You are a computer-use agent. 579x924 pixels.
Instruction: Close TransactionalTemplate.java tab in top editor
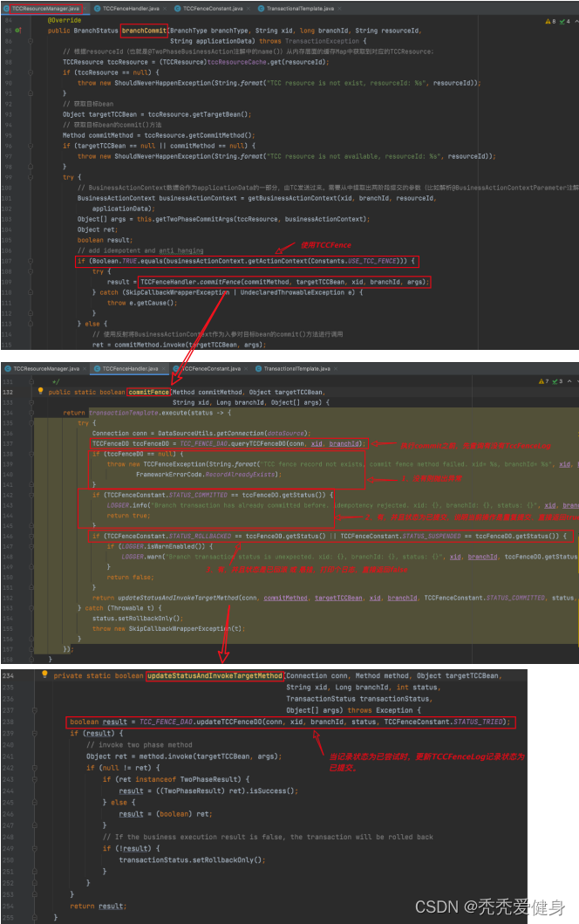338,8
